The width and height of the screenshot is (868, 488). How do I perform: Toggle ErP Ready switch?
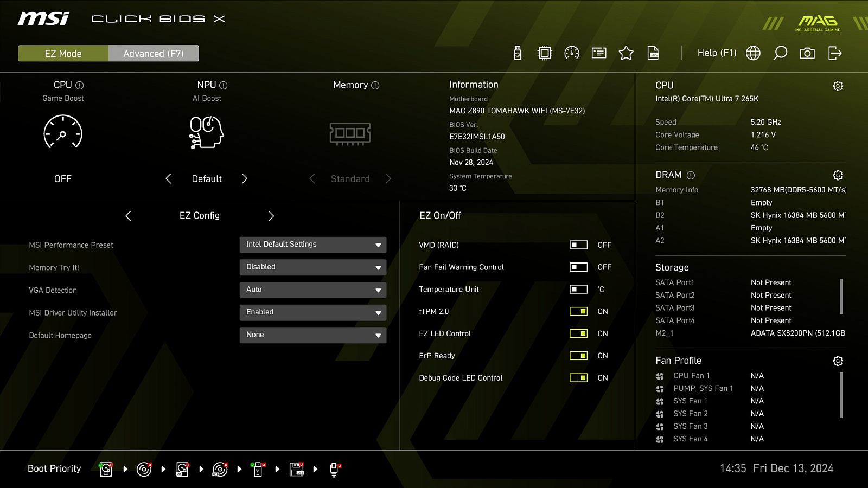tap(578, 356)
